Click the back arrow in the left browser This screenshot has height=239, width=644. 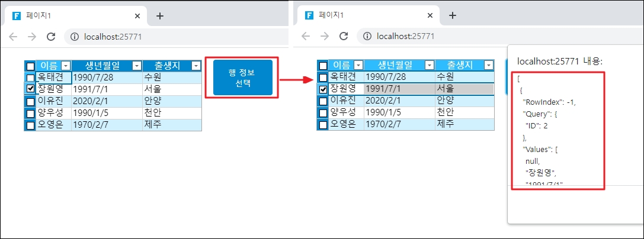(x=13, y=37)
